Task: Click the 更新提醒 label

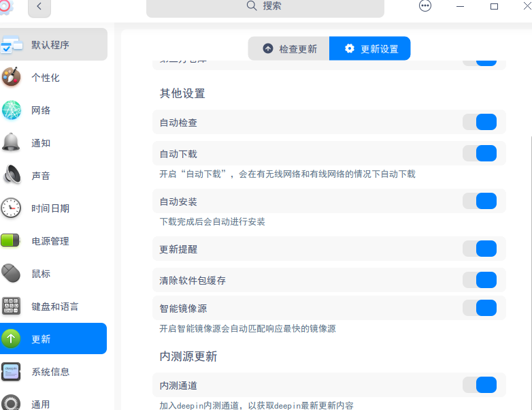Action: (x=178, y=249)
